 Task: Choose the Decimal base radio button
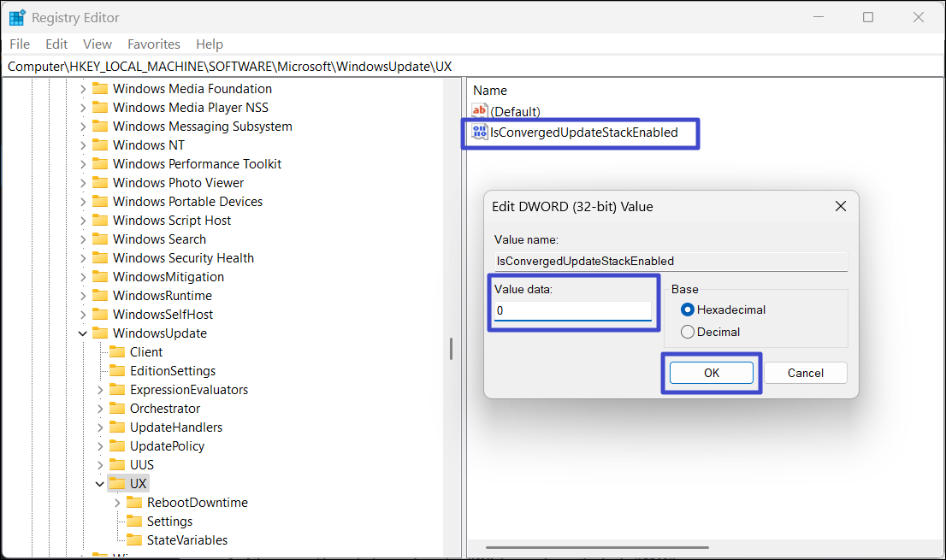(x=687, y=332)
